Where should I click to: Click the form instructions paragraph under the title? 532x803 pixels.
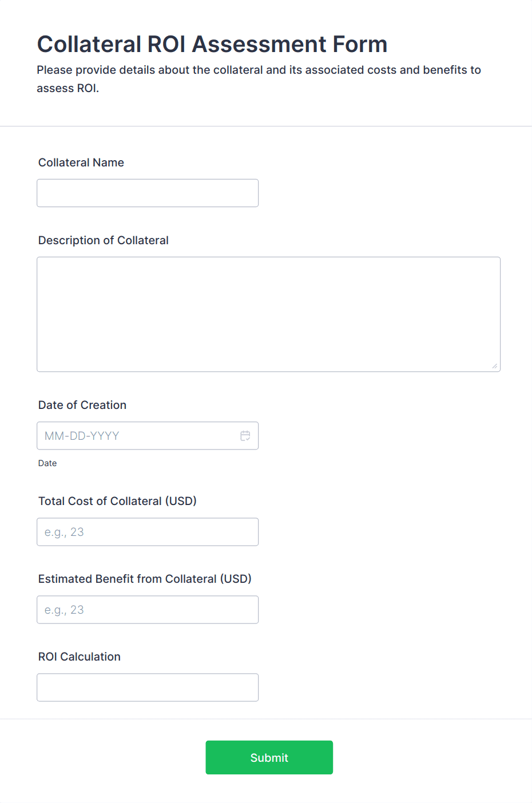pos(259,70)
